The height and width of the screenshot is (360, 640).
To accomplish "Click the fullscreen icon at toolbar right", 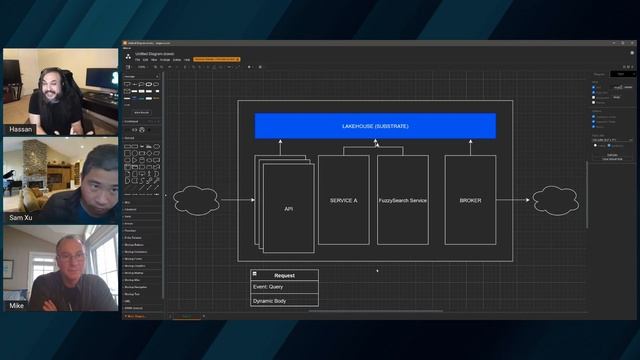I will (624, 67).
